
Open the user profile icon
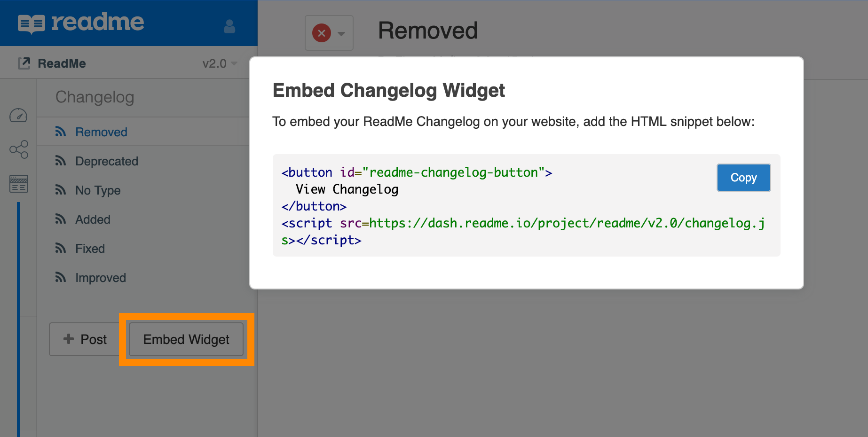[229, 26]
